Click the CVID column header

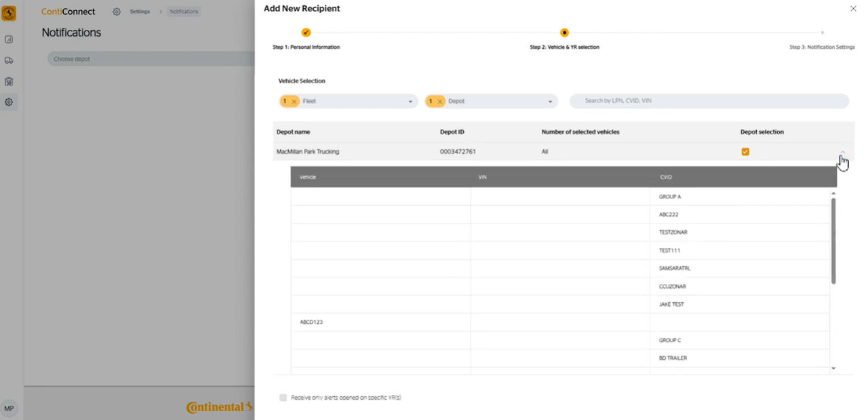pyautogui.click(x=666, y=177)
